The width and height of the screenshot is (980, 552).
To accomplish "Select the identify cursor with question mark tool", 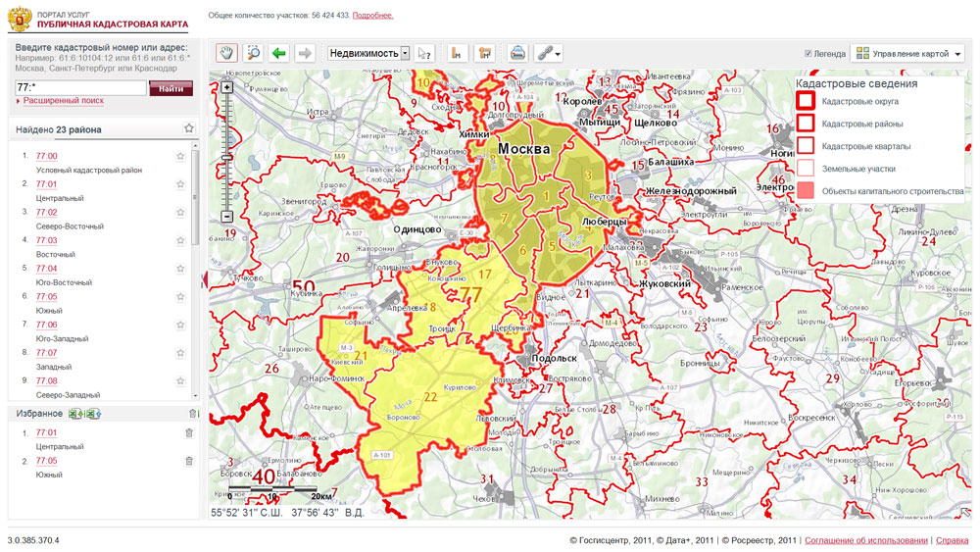I will point(424,53).
